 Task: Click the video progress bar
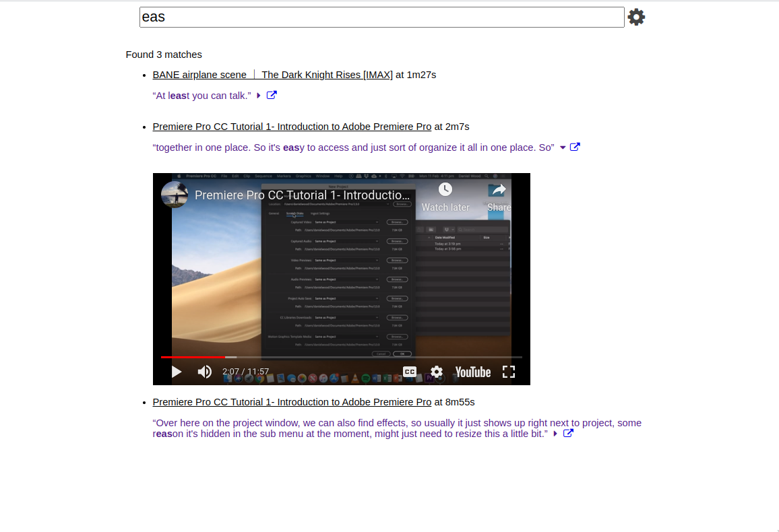341,357
